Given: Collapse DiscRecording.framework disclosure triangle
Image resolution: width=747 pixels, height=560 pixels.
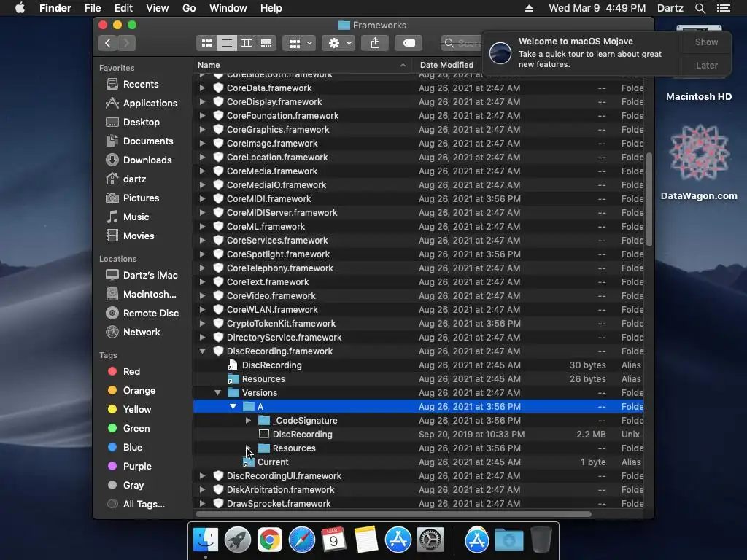Looking at the screenshot, I should (x=203, y=351).
